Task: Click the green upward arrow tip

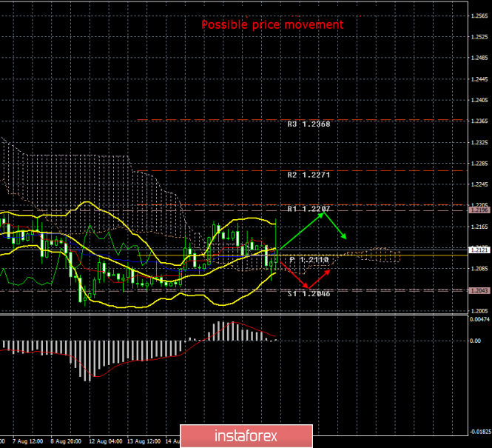Action: click(x=323, y=213)
